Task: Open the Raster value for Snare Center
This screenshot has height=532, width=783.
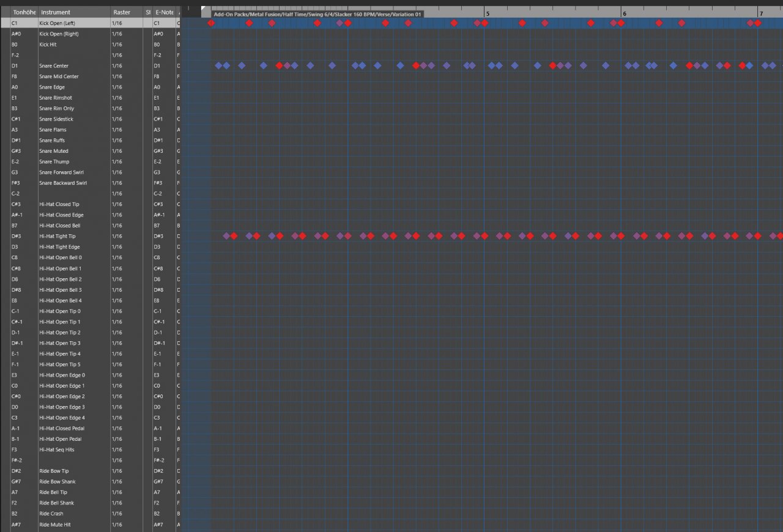Action: coord(126,66)
